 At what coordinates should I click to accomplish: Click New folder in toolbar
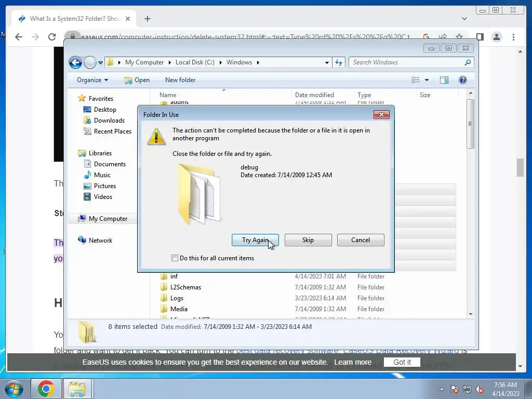pos(180,80)
